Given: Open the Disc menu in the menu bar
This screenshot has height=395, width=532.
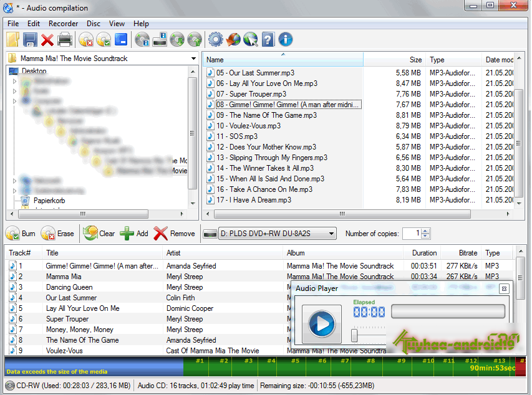Looking at the screenshot, I should click(93, 24).
